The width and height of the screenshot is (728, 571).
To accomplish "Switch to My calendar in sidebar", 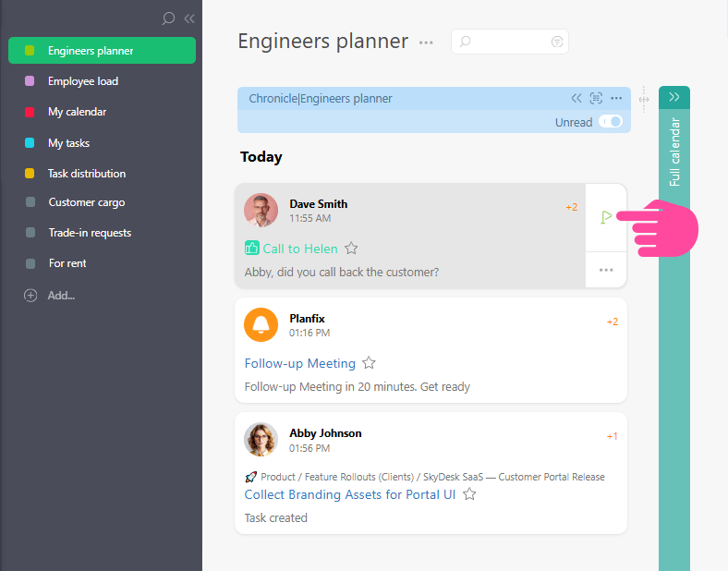I will 77,112.
